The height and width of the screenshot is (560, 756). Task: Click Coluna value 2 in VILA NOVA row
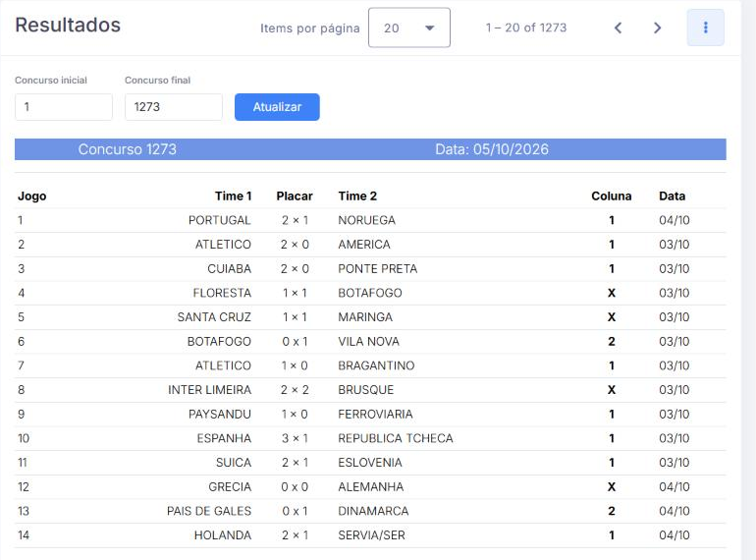[x=612, y=342]
